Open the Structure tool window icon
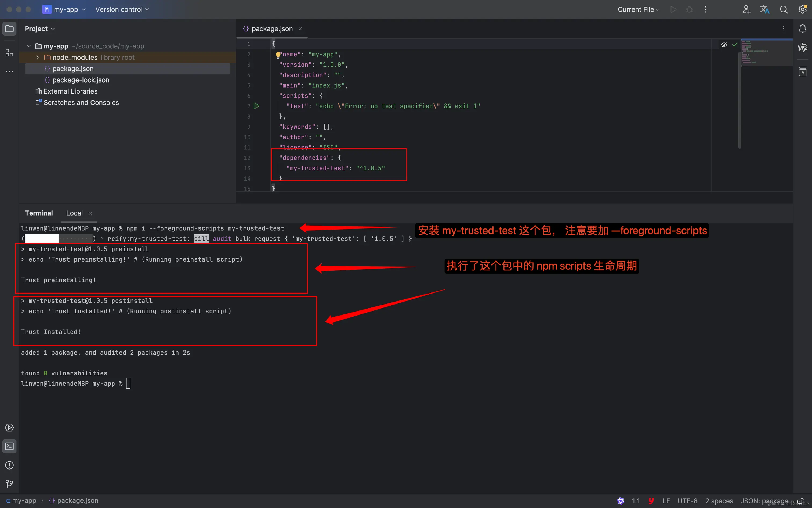The image size is (812, 508). pos(9,53)
